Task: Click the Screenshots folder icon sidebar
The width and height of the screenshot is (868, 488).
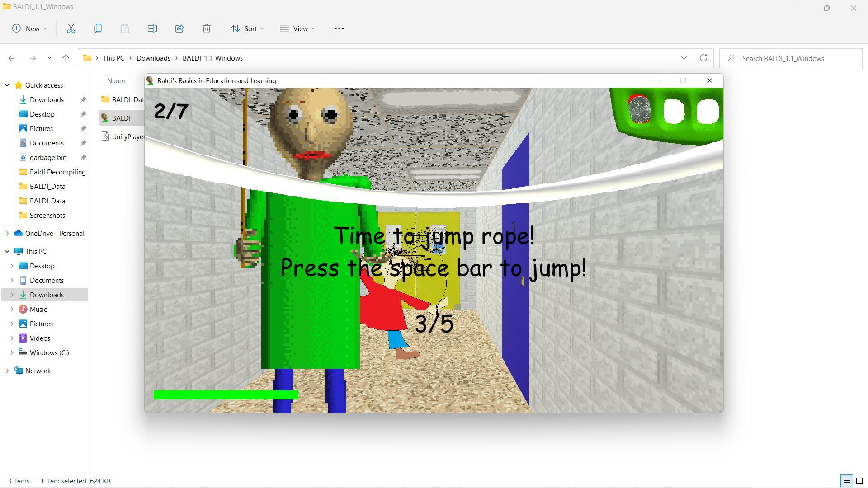Action: (24, 215)
